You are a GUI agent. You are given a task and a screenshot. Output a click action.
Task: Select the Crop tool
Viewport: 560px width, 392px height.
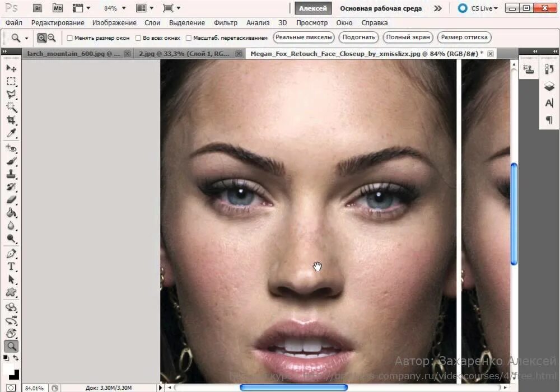pos(11,120)
